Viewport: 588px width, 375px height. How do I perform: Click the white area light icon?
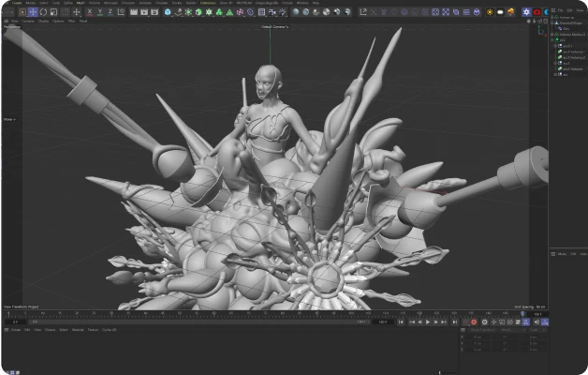coord(500,12)
